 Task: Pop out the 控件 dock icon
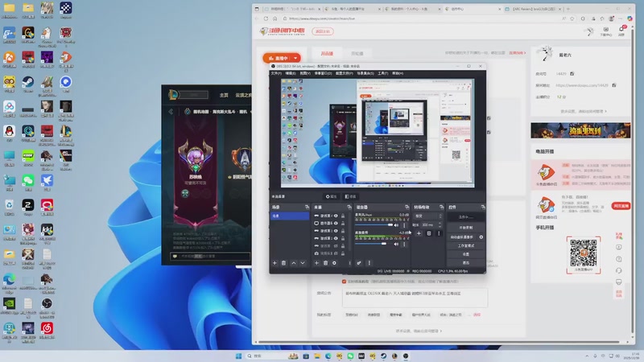click(483, 208)
